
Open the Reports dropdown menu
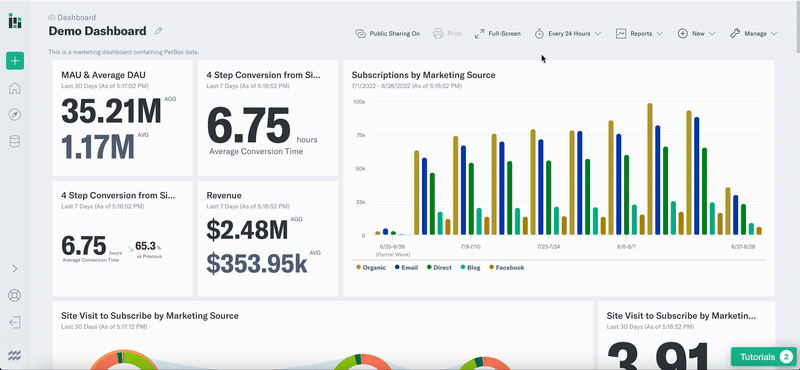[640, 34]
